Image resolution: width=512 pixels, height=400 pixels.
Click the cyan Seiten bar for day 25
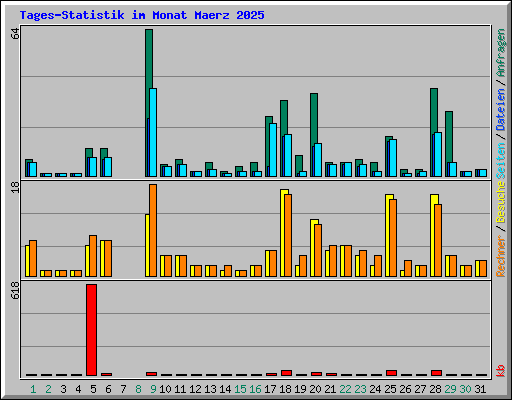pos(393,158)
